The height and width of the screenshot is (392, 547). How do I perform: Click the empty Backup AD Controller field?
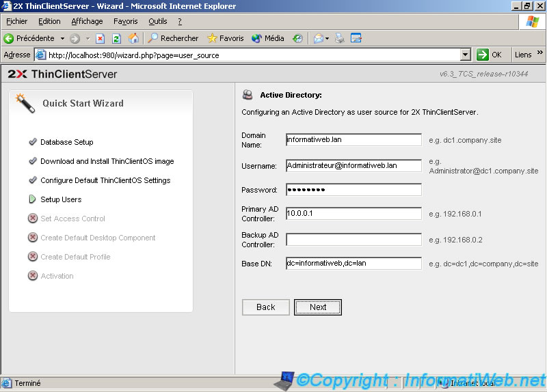coord(353,240)
